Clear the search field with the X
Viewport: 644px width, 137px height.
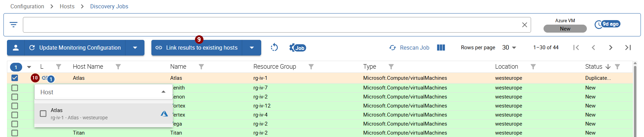pos(524,25)
